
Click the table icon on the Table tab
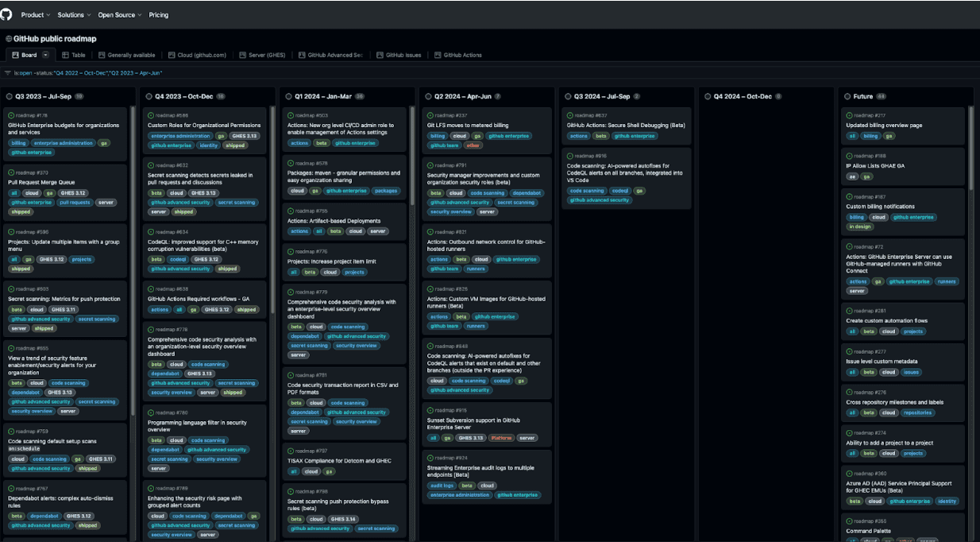(x=64, y=55)
